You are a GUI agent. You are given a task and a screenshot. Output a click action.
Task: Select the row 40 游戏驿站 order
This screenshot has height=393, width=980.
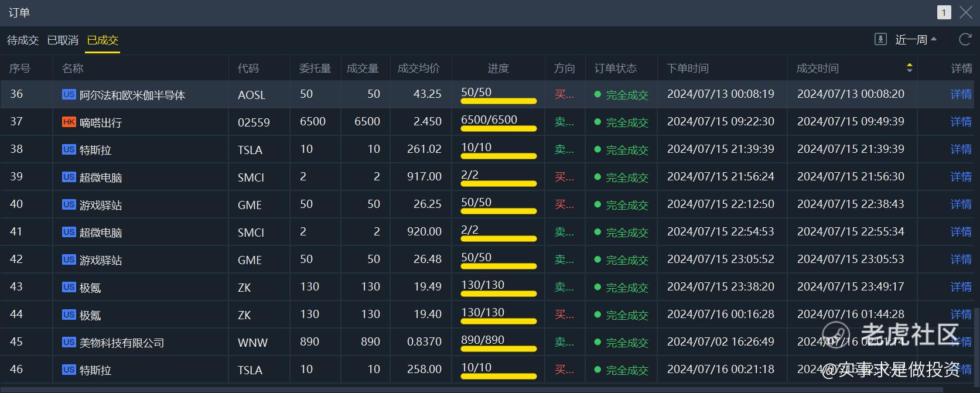click(x=487, y=204)
